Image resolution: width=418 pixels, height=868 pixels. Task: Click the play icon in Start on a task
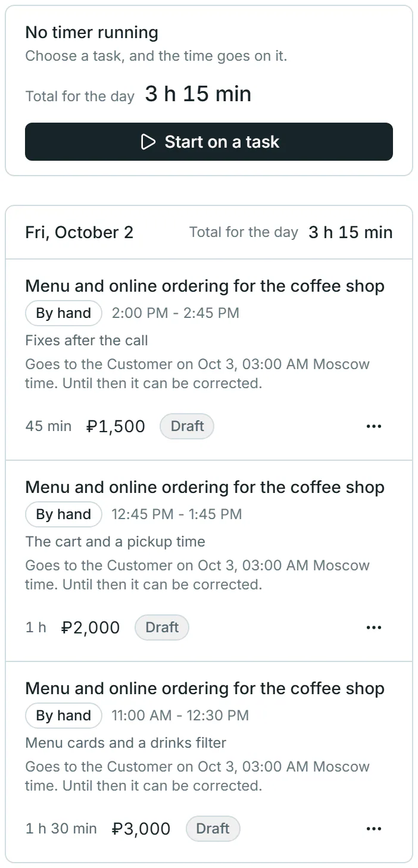pos(148,142)
